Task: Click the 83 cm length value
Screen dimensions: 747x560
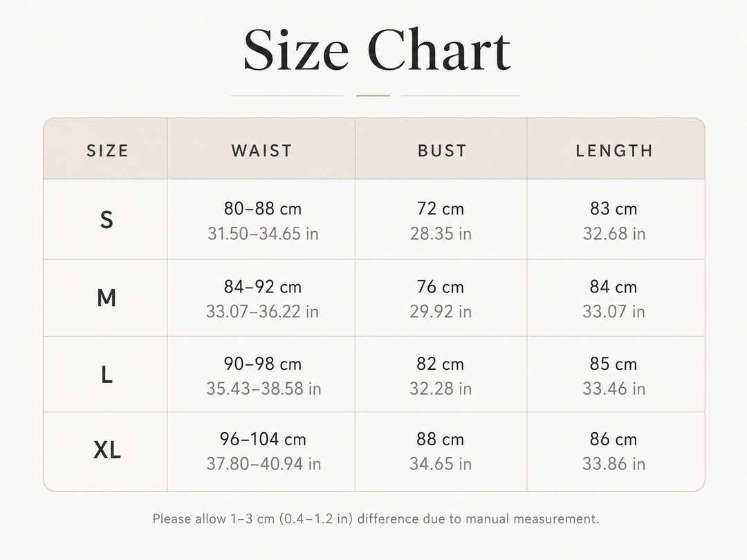Action: (x=614, y=209)
